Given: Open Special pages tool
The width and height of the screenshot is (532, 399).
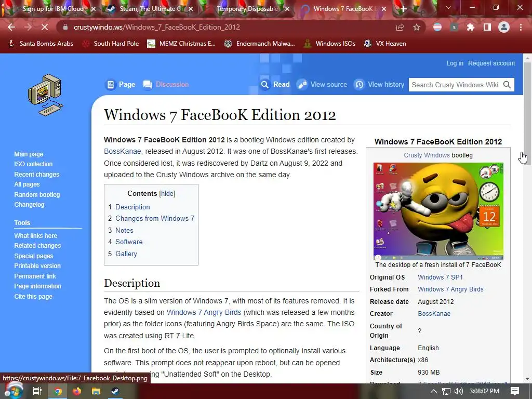Looking at the screenshot, I should 34,256.
